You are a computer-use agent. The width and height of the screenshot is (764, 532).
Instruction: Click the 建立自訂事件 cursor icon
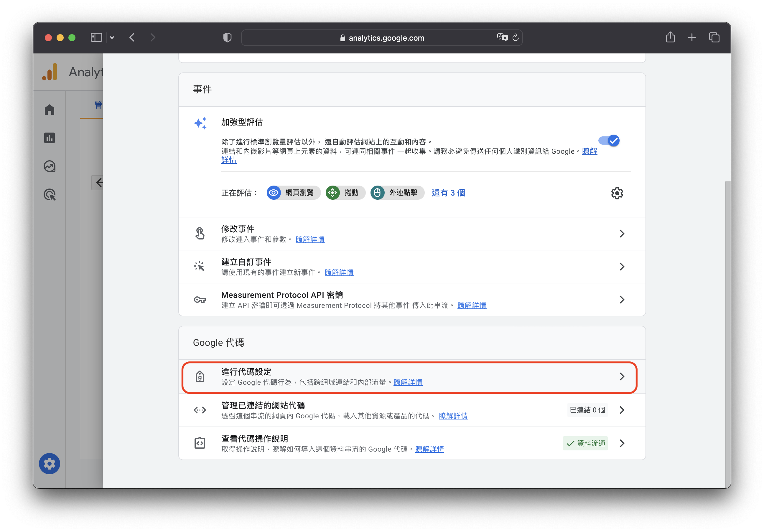pyautogui.click(x=199, y=266)
